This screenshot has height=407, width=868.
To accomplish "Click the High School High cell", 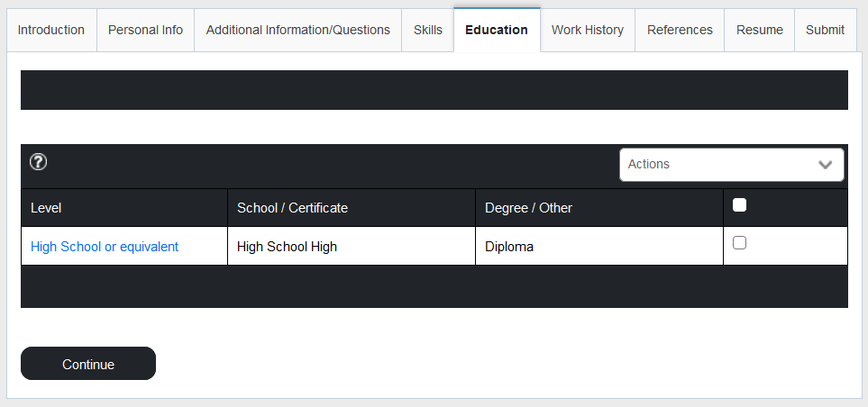I will pos(351,246).
